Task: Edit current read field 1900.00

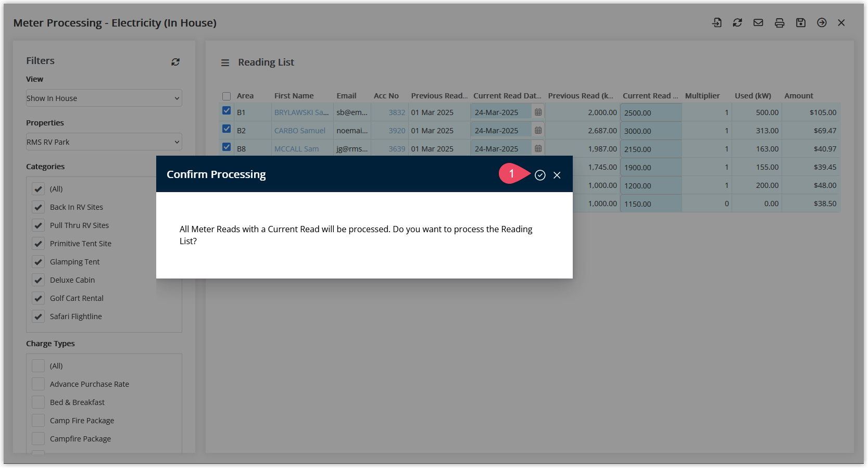Action: (651, 167)
